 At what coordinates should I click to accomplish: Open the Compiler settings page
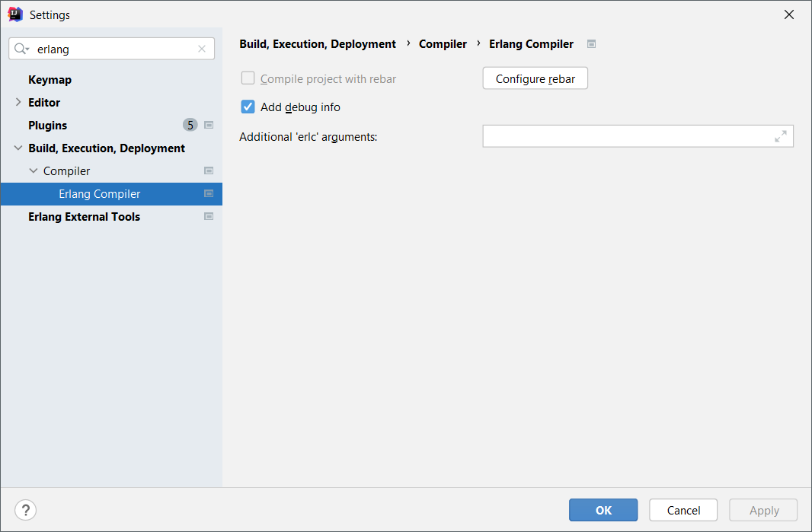[x=66, y=170]
